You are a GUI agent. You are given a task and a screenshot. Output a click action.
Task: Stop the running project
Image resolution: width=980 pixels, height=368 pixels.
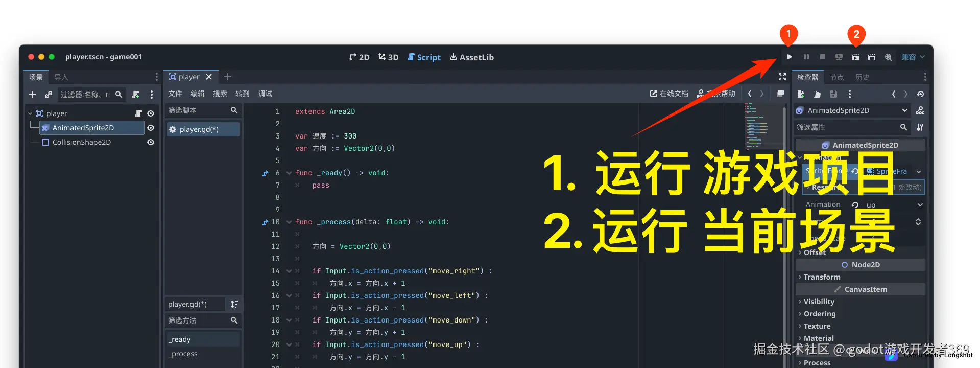[822, 57]
